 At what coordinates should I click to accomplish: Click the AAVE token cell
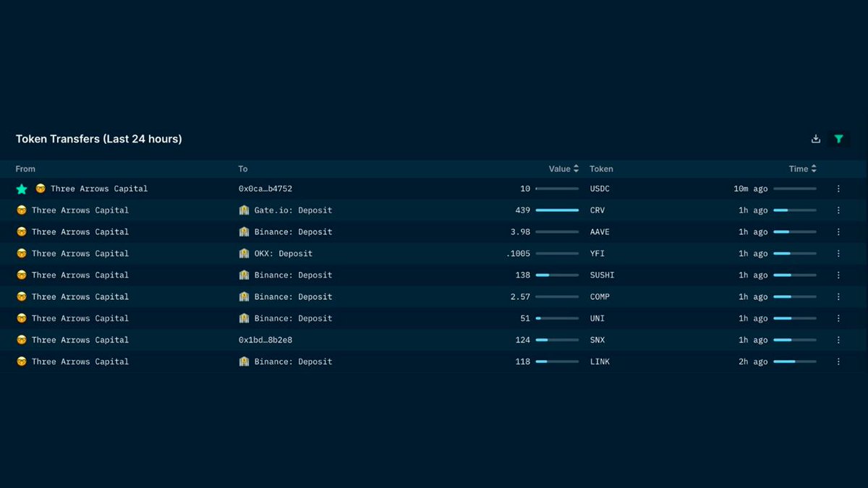tap(600, 232)
